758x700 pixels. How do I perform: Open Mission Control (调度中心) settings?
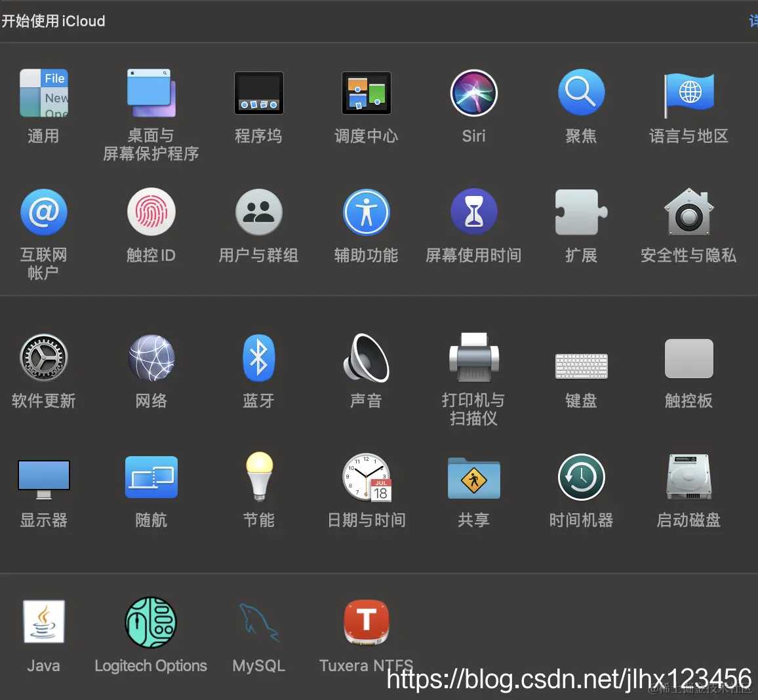(367, 93)
